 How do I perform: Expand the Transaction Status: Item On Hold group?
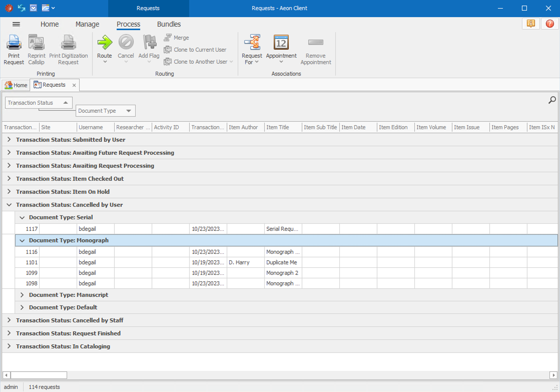[9, 191]
